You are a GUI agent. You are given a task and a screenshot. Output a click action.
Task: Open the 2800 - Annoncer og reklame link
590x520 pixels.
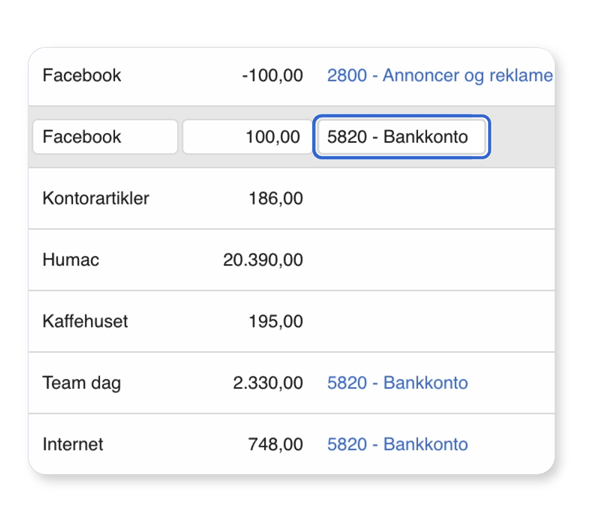click(x=439, y=76)
